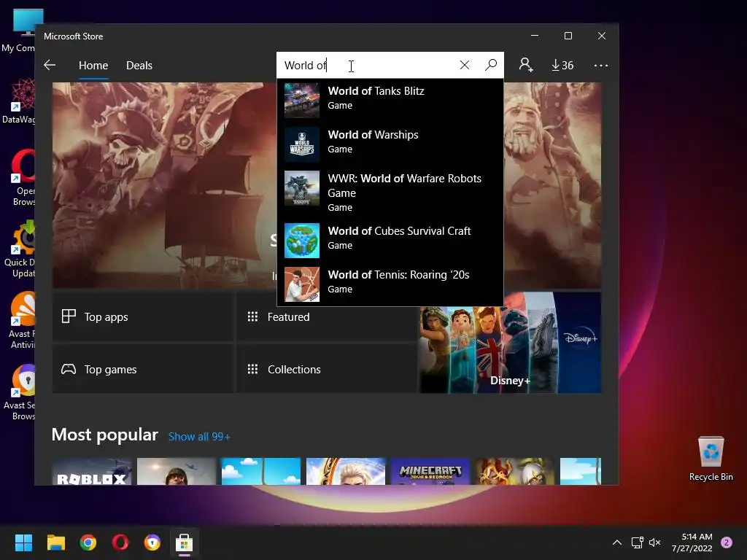Open the sign-in account icon
This screenshot has height=560, width=747.
(x=526, y=65)
